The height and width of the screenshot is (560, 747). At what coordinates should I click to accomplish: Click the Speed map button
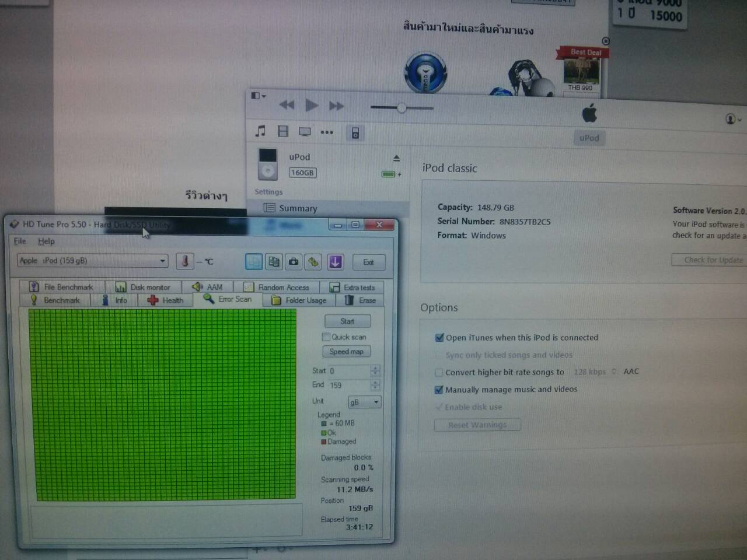pyautogui.click(x=347, y=351)
